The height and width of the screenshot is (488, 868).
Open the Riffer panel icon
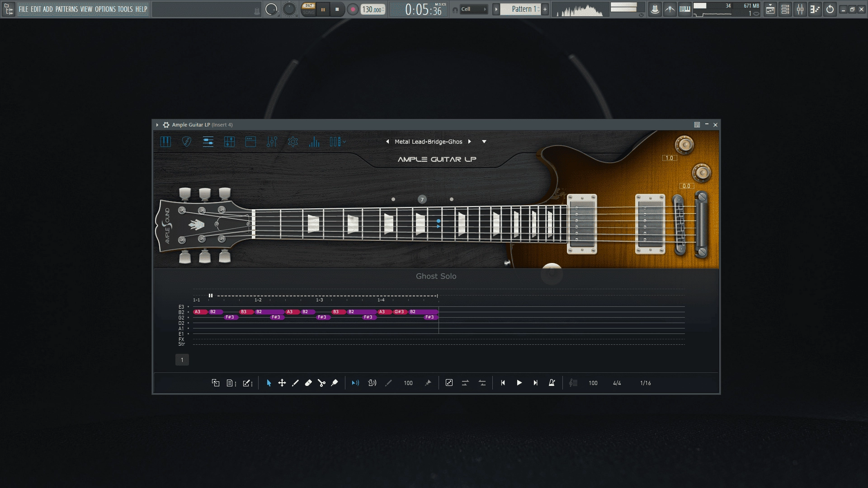[x=208, y=142]
